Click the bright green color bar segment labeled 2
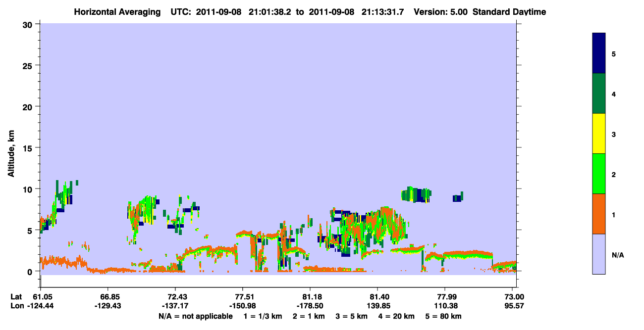 click(599, 174)
